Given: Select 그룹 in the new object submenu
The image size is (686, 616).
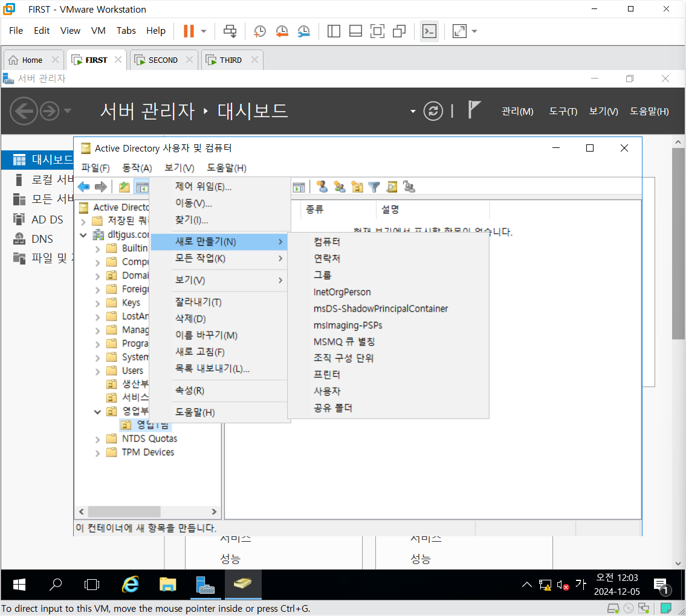Looking at the screenshot, I should tap(388, 275).
